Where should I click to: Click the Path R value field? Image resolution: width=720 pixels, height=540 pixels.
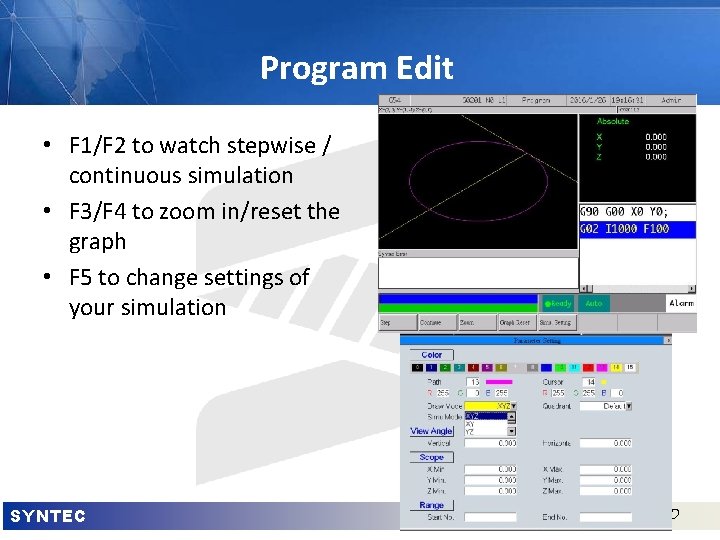(x=443, y=393)
